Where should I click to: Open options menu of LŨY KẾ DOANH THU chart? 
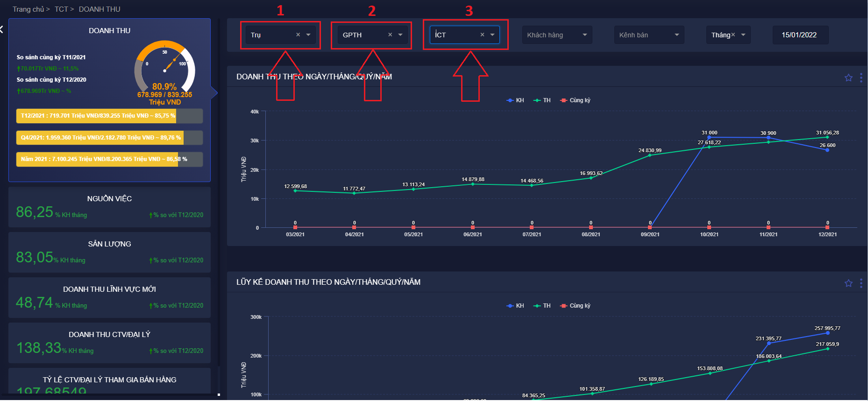(x=861, y=283)
